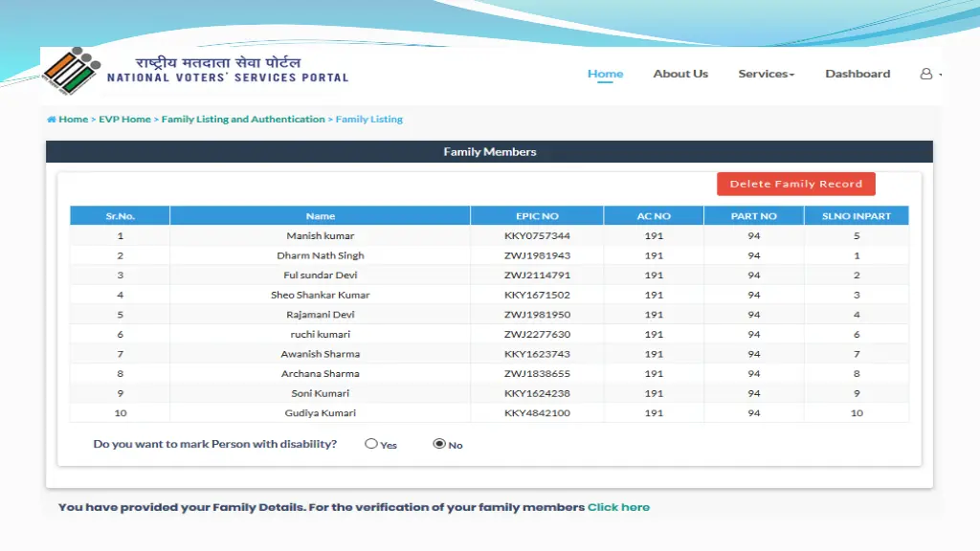Click the Home breadcrumb link
The width and height of the screenshot is (980, 551).
(x=73, y=120)
